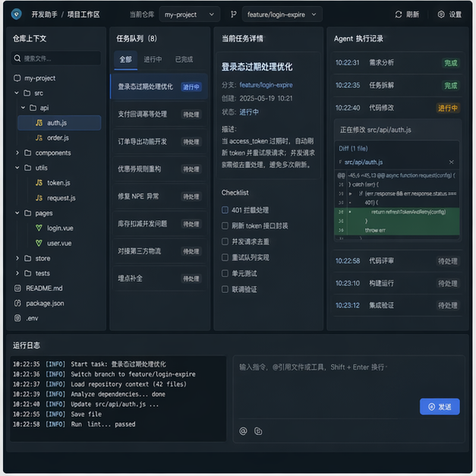
Task: Click the JS icon of order.js
Action: pos(39,138)
